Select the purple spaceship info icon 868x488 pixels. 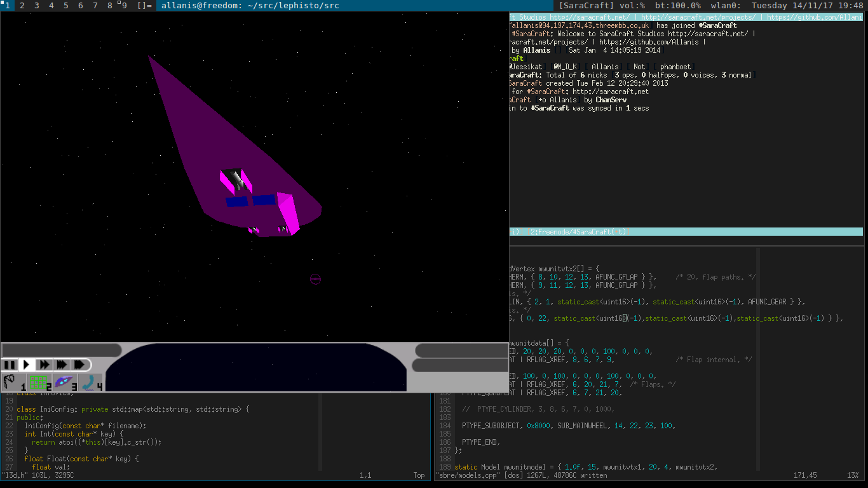65,383
